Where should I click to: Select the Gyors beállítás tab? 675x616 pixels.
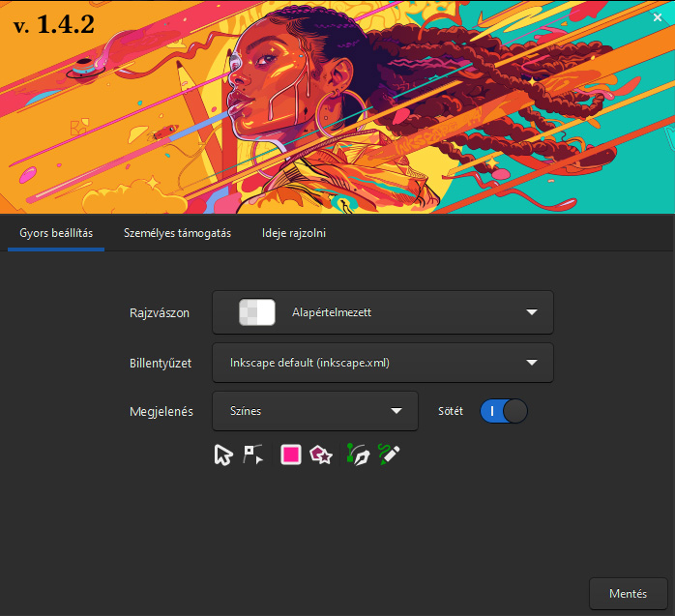56,233
